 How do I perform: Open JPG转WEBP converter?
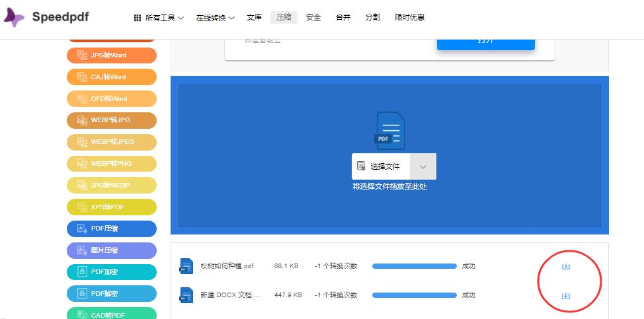[112, 186]
